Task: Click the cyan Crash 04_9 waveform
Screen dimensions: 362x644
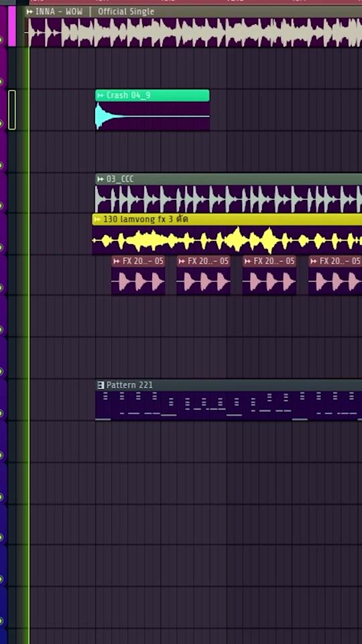Action: [152, 116]
